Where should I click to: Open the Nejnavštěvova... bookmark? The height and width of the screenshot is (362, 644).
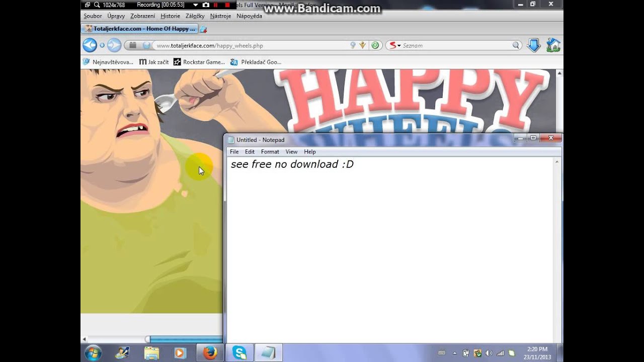pos(108,62)
